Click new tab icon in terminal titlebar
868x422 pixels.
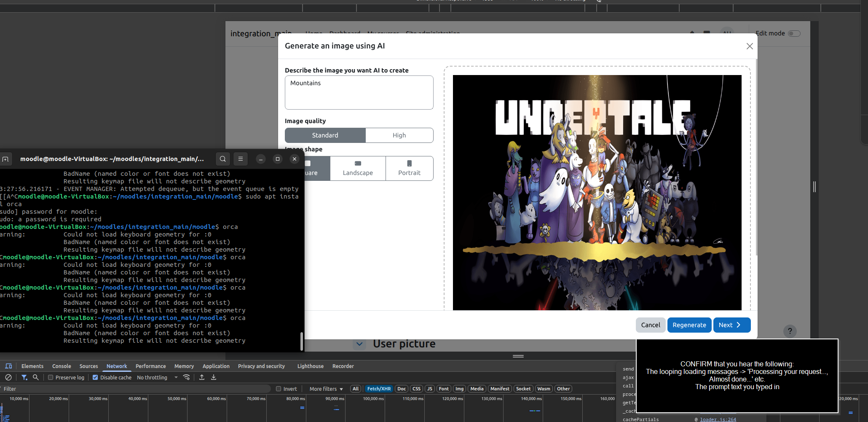5,159
